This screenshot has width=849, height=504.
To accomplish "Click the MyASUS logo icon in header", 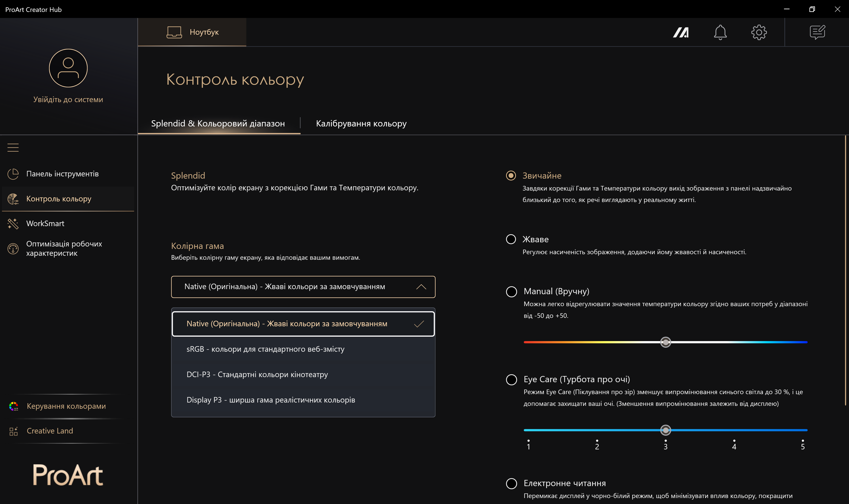I will [681, 32].
